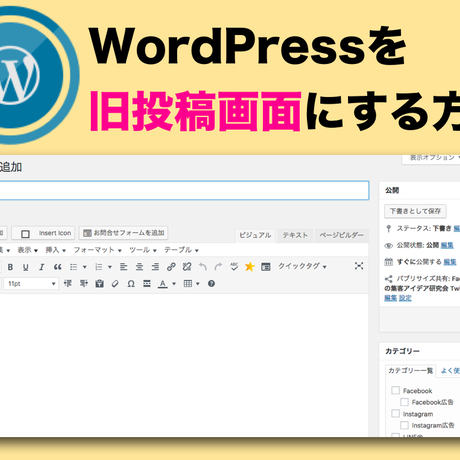Switch to the ビジュアル editor tab
Viewport: 460px width, 460px height.
pos(255,235)
